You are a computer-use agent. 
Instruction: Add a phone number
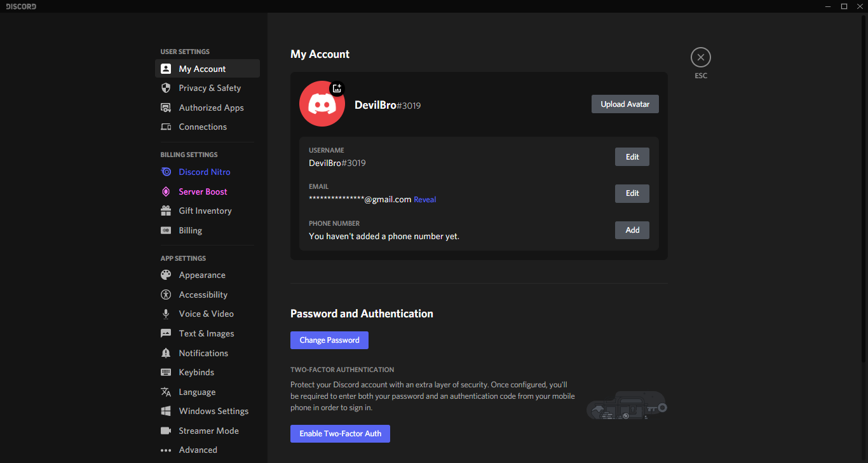tap(632, 230)
